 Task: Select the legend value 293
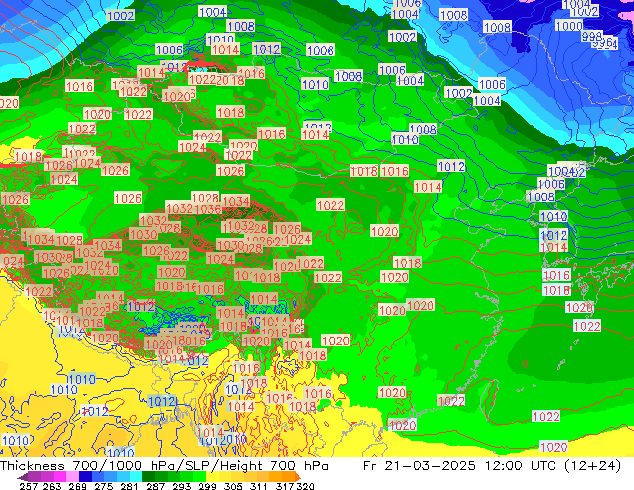181,486
